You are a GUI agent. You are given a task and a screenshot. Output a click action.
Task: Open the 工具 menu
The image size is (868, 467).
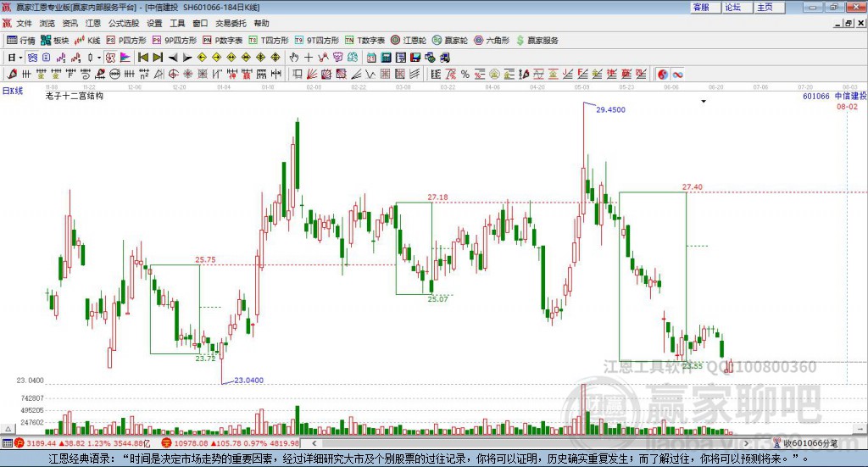pyautogui.click(x=177, y=23)
